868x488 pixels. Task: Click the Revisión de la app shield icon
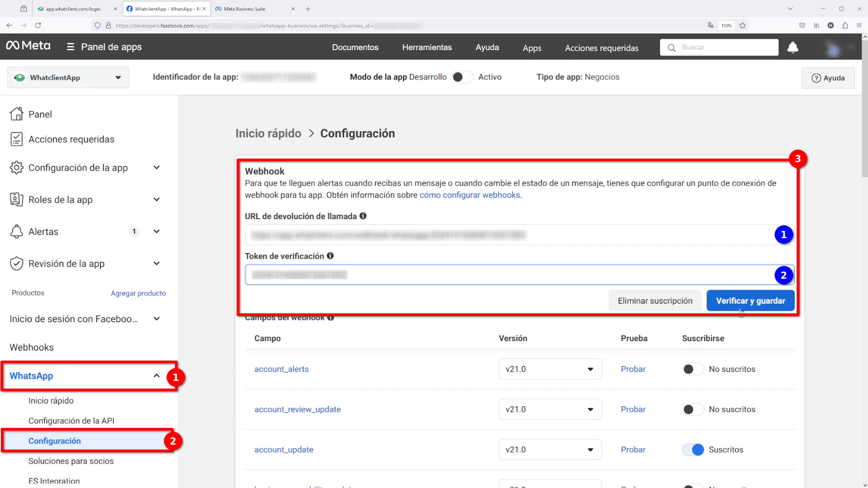(x=17, y=263)
